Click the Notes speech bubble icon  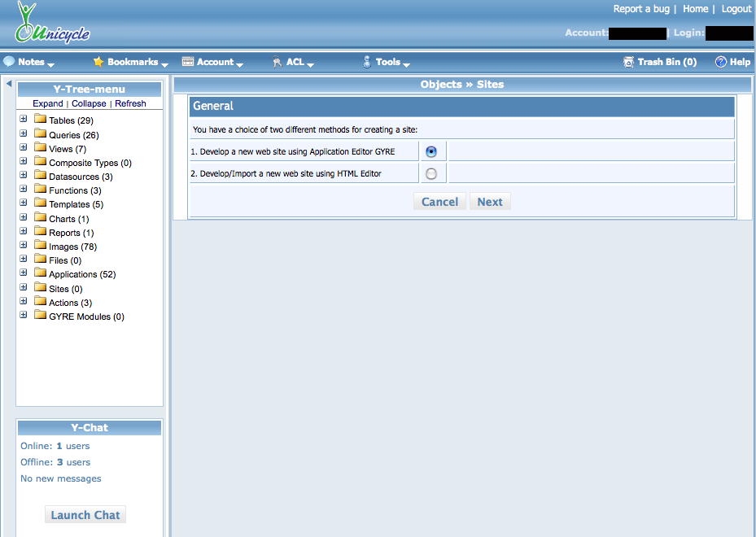[x=9, y=62]
